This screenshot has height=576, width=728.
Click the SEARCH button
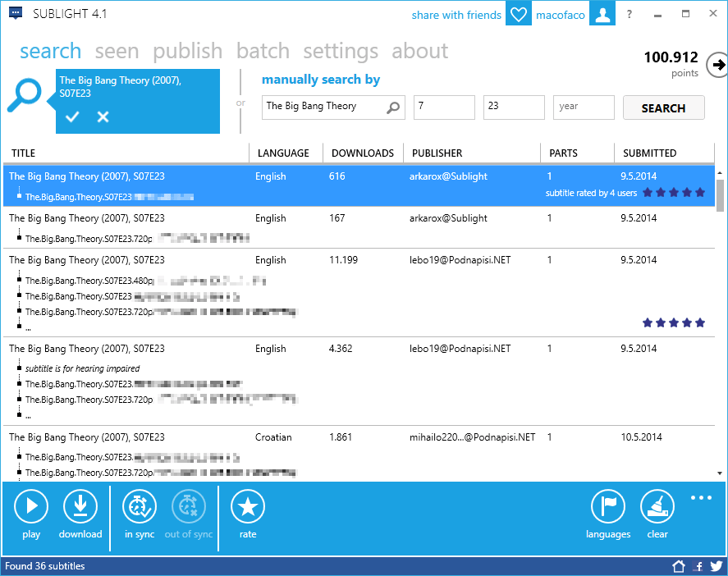click(663, 107)
